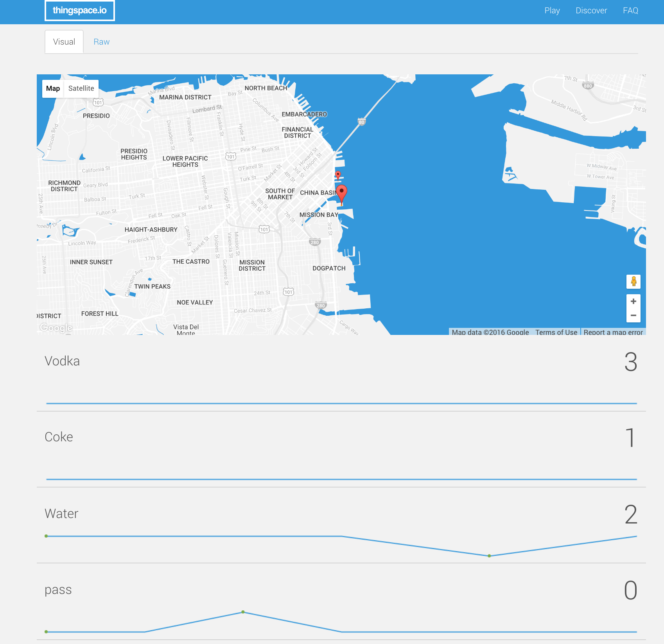Click Report a map error

[x=613, y=332]
